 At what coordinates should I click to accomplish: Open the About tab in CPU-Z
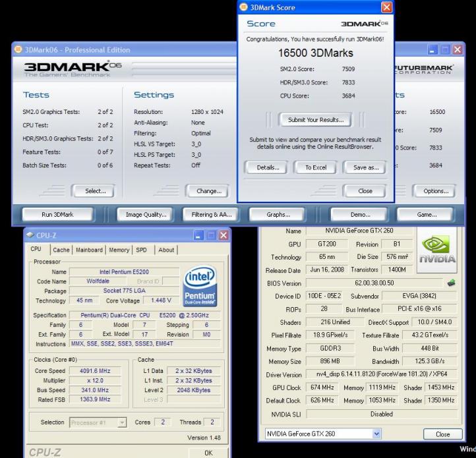166,250
